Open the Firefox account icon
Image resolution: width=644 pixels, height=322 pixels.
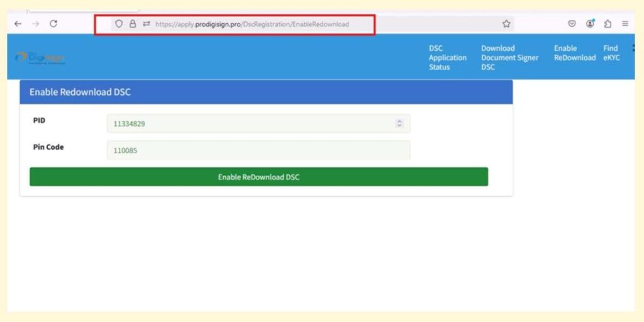(590, 24)
